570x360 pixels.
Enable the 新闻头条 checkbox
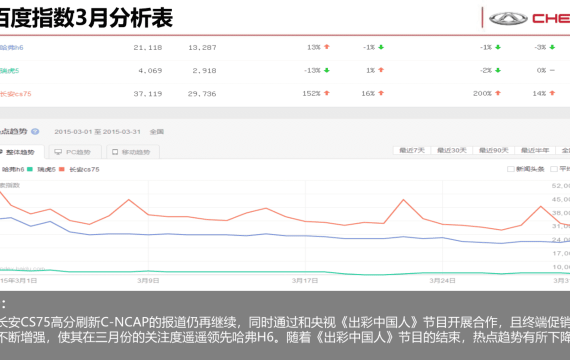coord(510,169)
